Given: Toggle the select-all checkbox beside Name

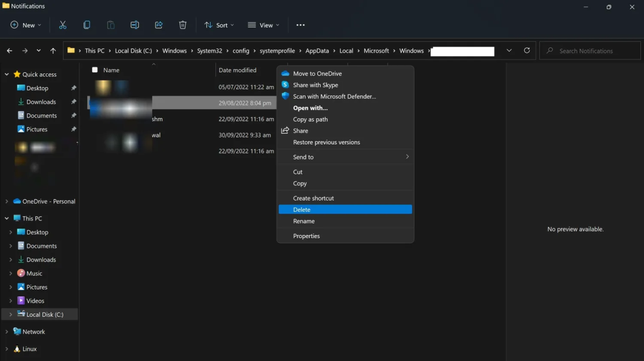Looking at the screenshot, I should tap(95, 70).
